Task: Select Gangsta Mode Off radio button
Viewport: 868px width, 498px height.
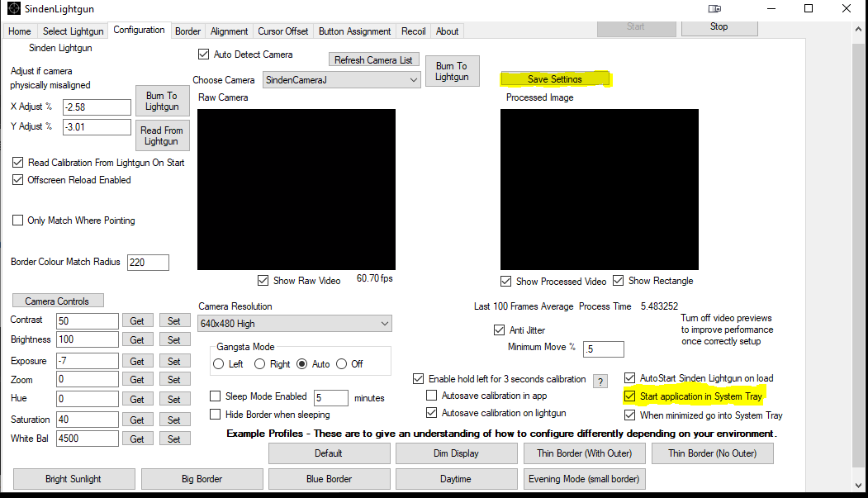Action: (x=342, y=364)
